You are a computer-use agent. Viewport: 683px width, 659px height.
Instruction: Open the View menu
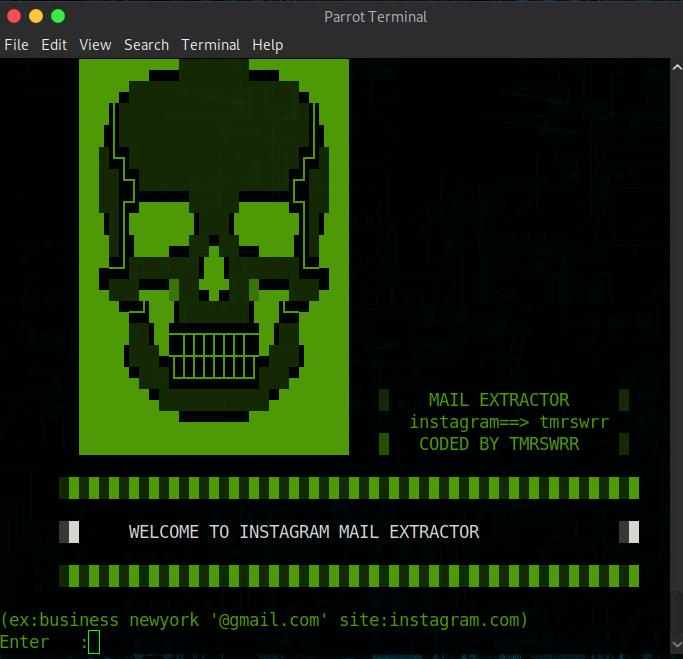(x=95, y=45)
